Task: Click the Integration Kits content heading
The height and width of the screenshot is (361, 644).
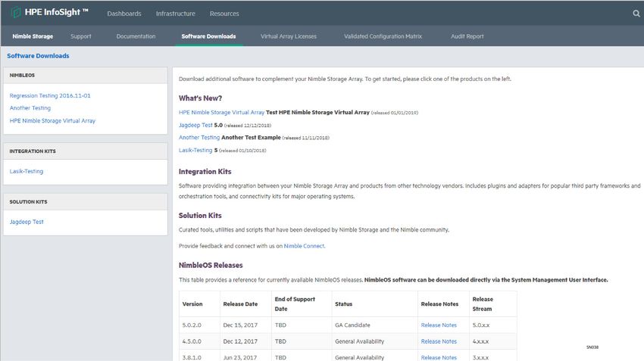Action: [205, 172]
